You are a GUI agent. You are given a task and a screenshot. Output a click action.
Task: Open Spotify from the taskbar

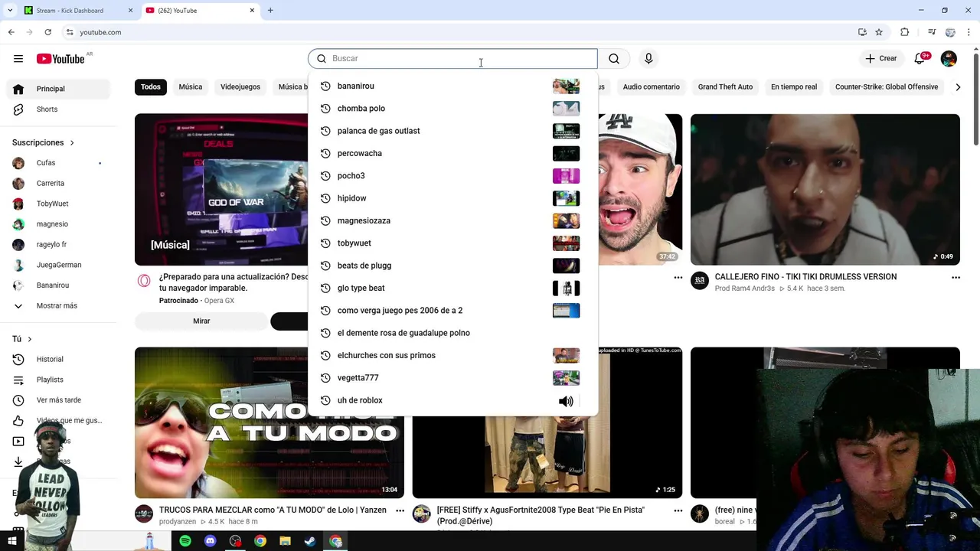pyautogui.click(x=185, y=541)
